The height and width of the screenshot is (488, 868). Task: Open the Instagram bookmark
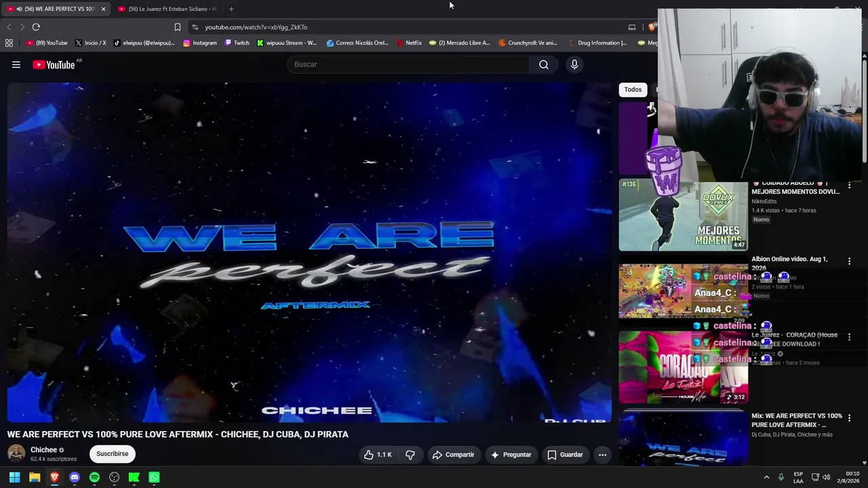200,43
